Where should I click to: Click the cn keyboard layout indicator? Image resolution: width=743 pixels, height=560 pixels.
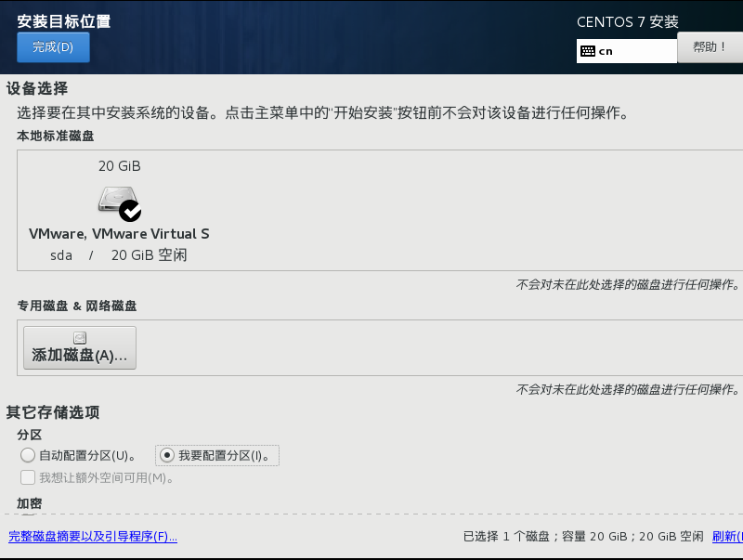pyautogui.click(x=626, y=51)
